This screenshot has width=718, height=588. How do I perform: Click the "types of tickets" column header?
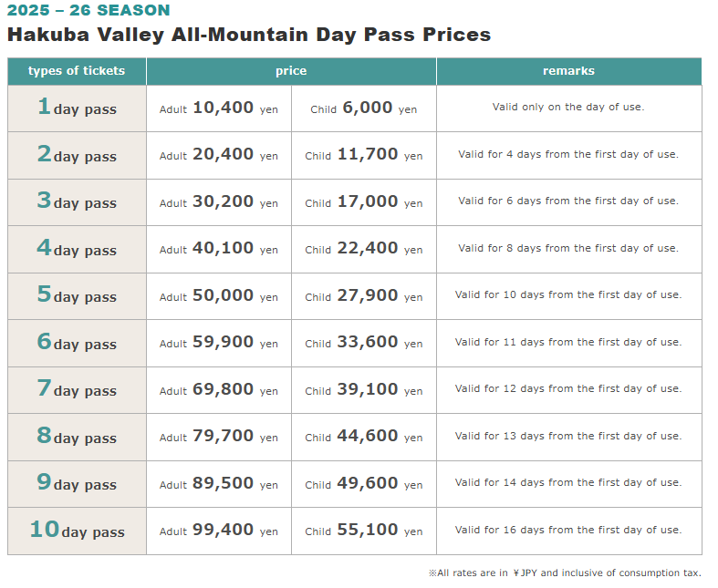tap(77, 71)
